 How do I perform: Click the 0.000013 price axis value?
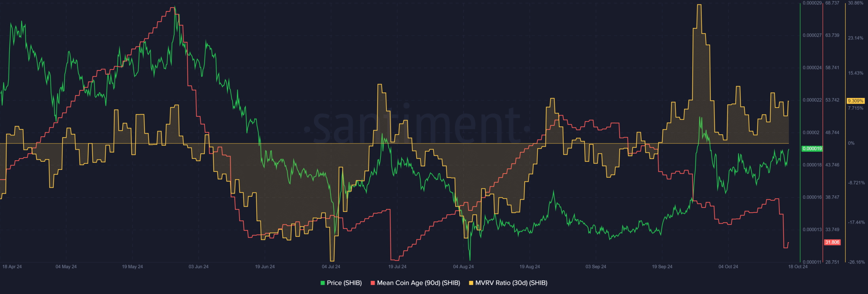pyautogui.click(x=812, y=230)
